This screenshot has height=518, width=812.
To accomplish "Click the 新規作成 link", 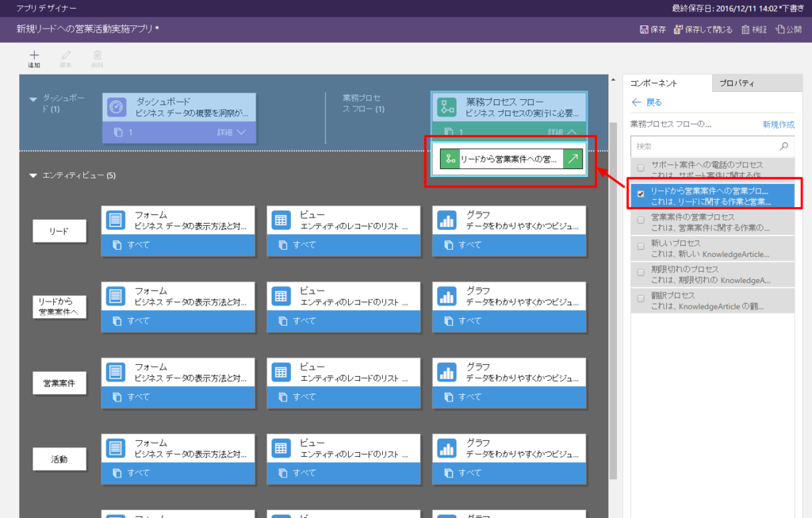I will pyautogui.click(x=779, y=125).
